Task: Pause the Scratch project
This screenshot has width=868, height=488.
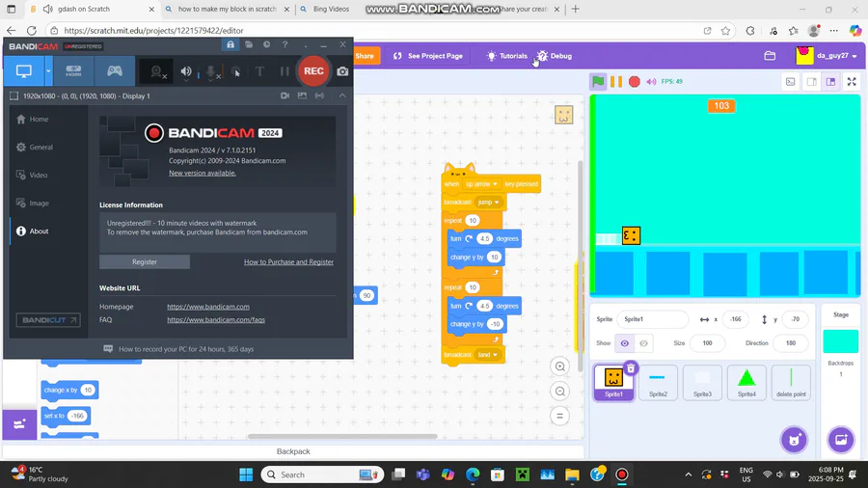Action: [x=616, y=81]
